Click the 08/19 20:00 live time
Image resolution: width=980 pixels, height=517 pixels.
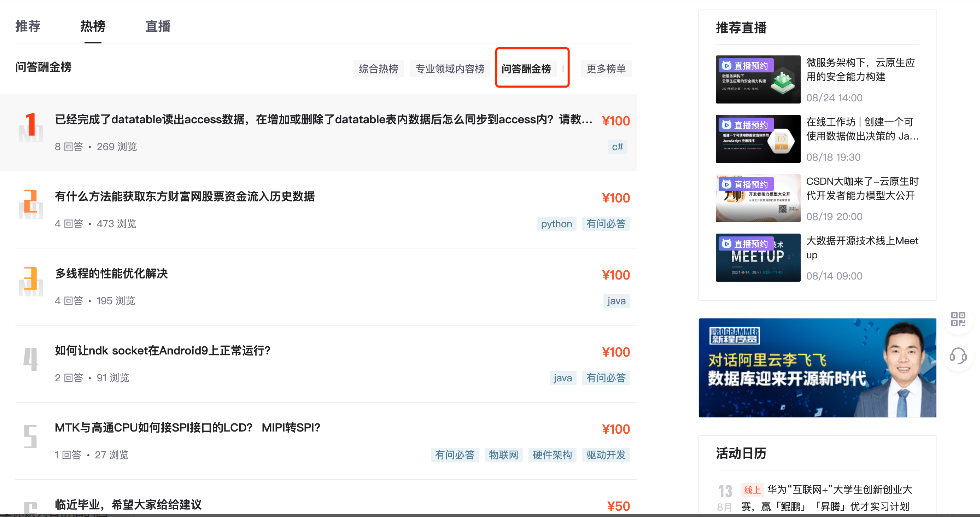834,216
